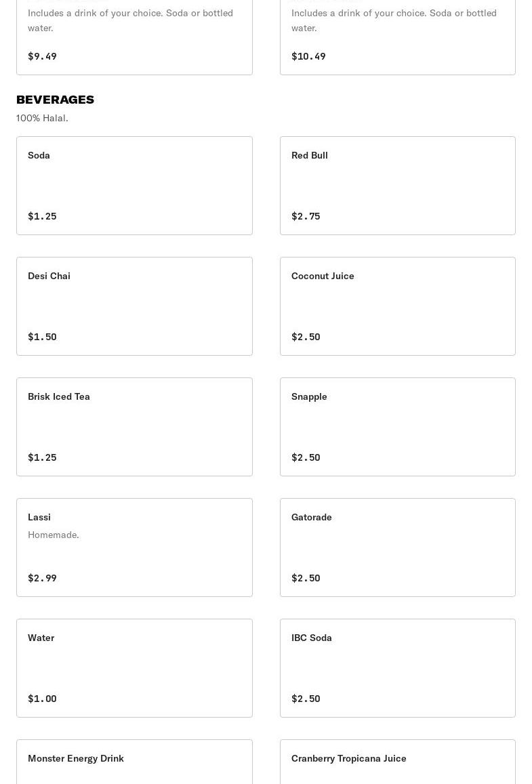
Task: Click the "Homemade." description under Lassi
Action: tap(54, 535)
